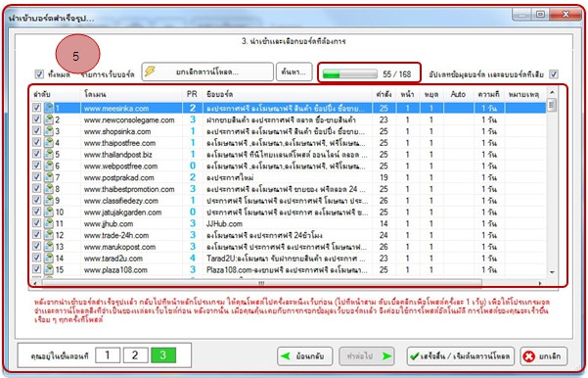The height and width of the screenshot is (378, 588).
Task: Click the horizontal scrollbar right arrow
Action: tap(540, 283)
